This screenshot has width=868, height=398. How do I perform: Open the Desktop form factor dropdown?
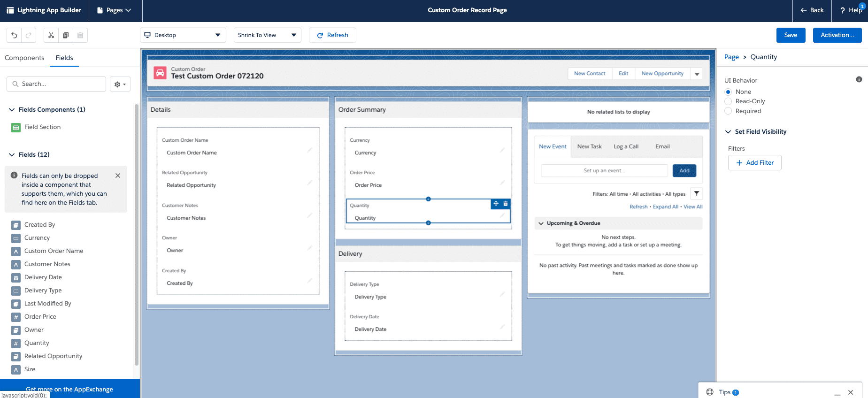pyautogui.click(x=183, y=35)
